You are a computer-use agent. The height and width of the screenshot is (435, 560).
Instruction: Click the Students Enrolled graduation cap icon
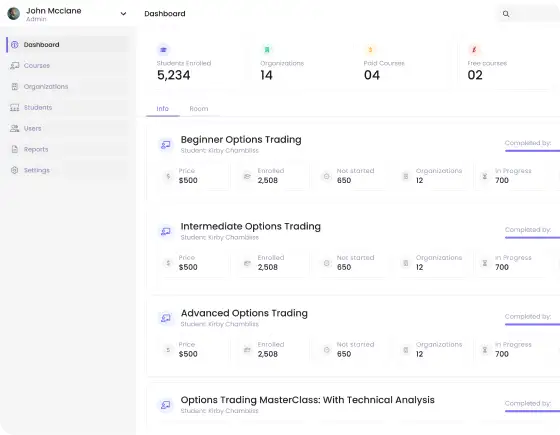click(163, 50)
